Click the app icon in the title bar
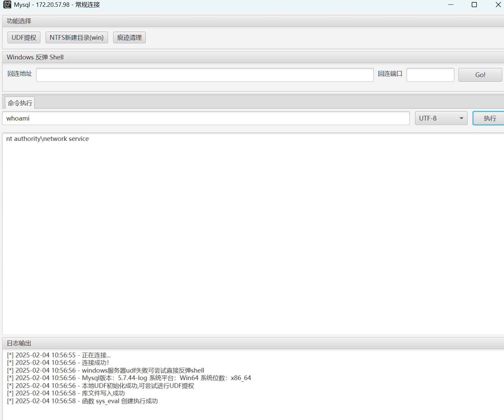The width and height of the screenshot is (504, 420). (x=7, y=5)
